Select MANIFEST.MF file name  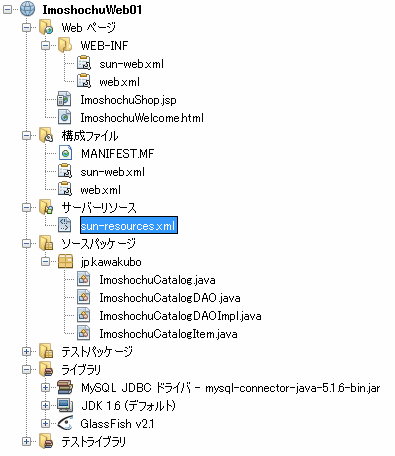coord(117,154)
